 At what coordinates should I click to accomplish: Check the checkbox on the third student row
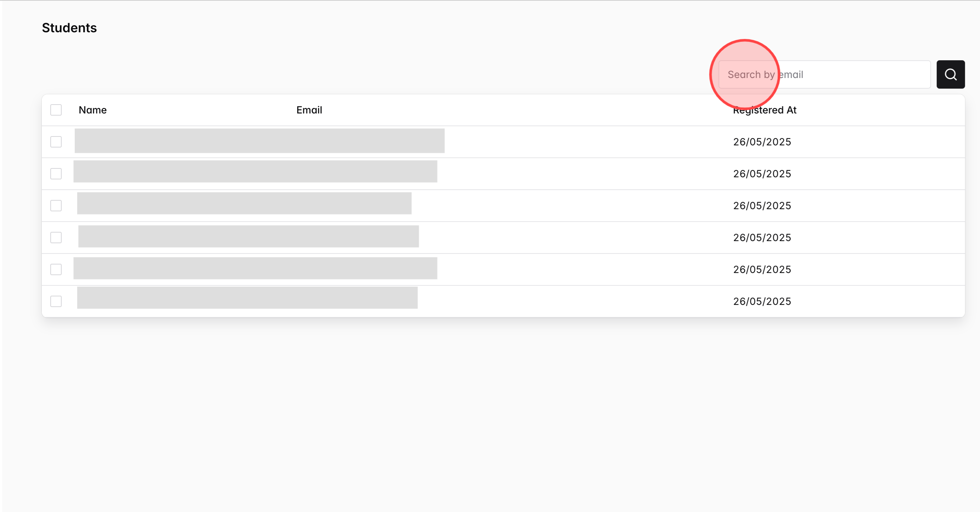click(x=56, y=206)
